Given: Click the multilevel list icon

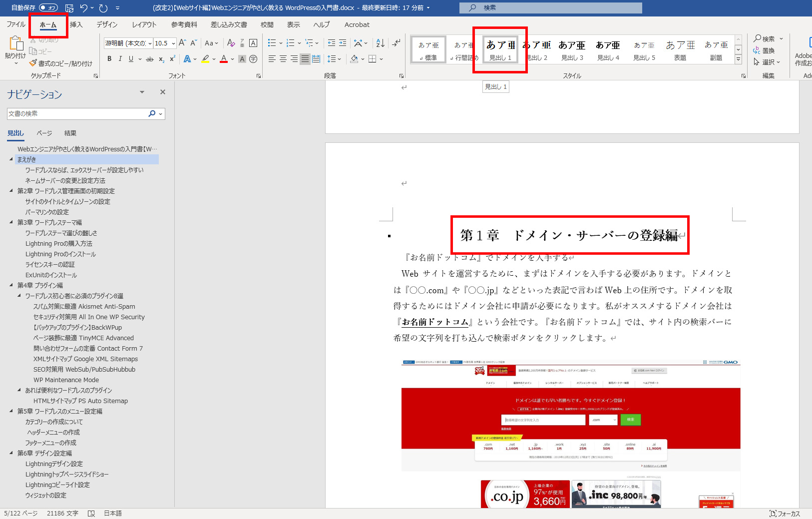Looking at the screenshot, I should [x=309, y=43].
